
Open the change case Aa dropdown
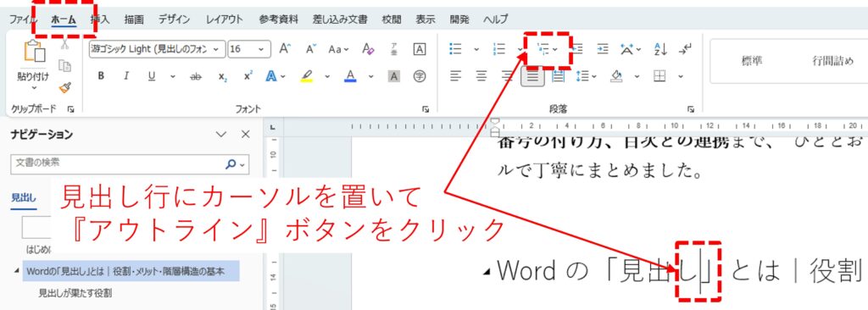(x=338, y=49)
